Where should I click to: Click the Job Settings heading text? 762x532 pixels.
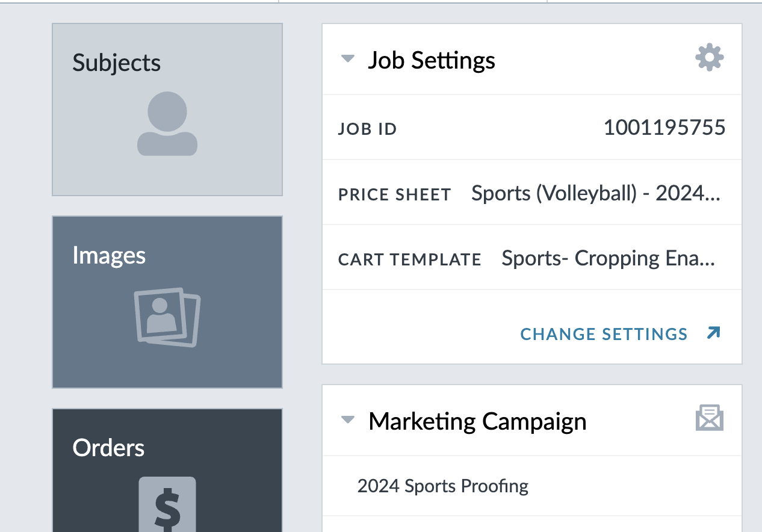pos(432,60)
